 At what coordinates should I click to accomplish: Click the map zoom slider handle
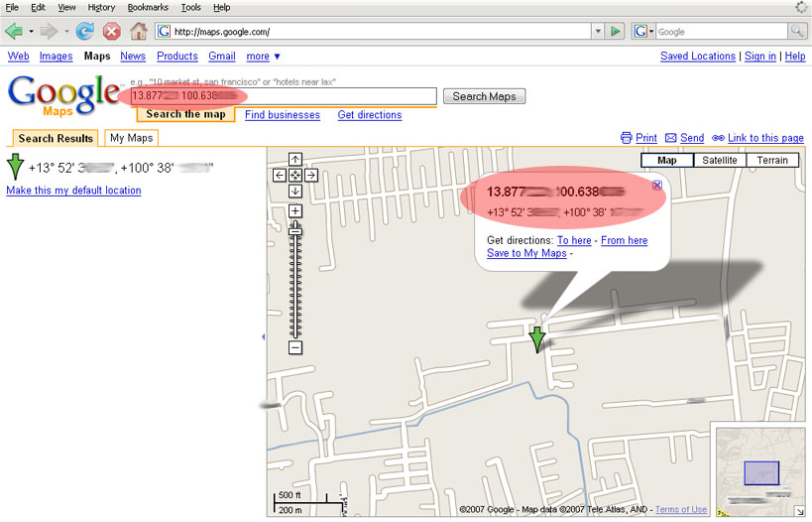[295, 229]
